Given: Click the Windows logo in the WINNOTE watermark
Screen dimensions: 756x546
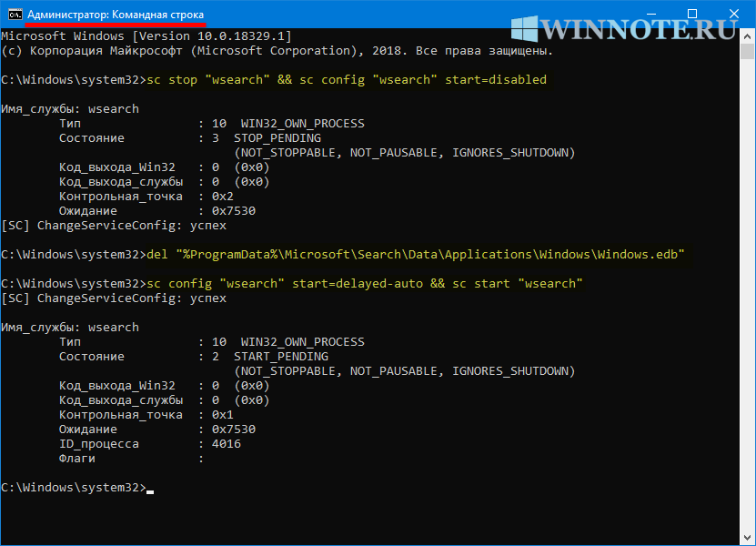Looking at the screenshot, I should point(525,28).
